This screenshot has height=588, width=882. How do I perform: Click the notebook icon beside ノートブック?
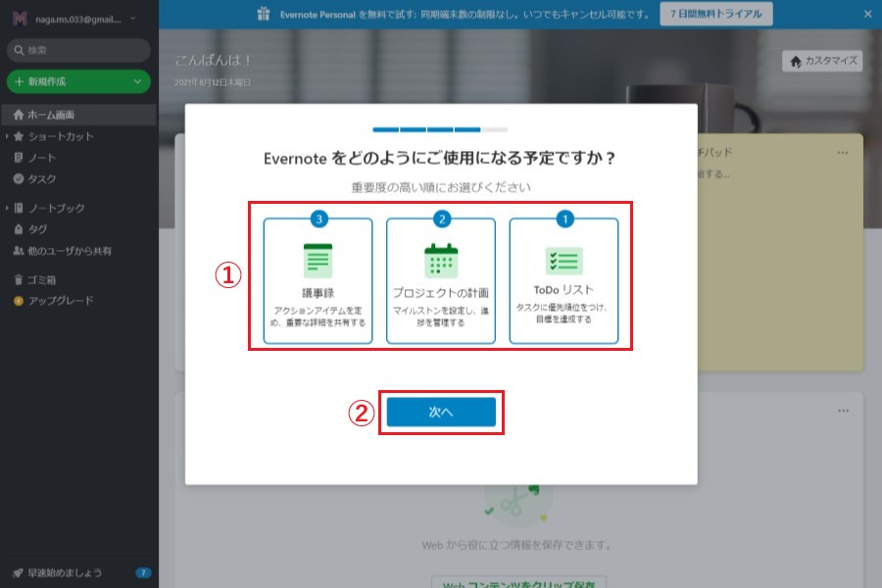point(19,208)
